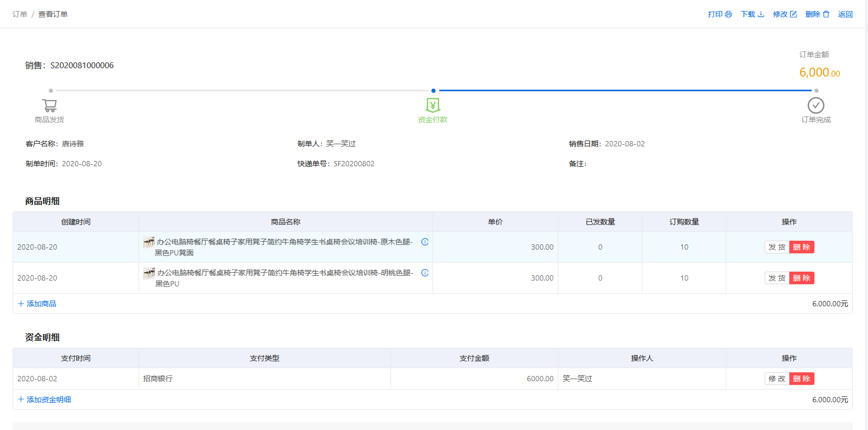This screenshot has height=430, width=868.
Task: Select the express number SF20200802
Action: click(x=354, y=164)
